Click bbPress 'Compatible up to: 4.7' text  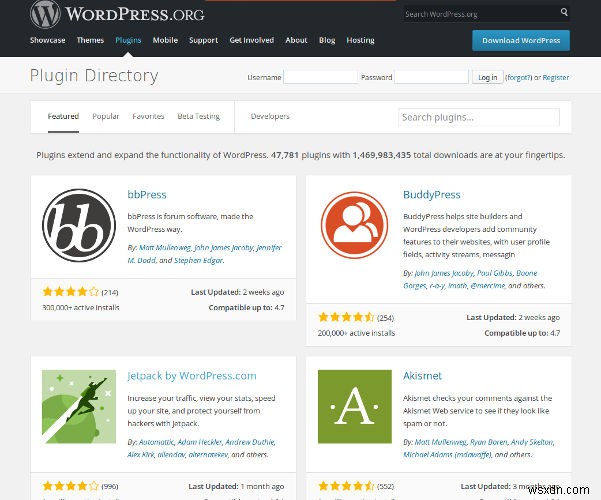pos(246,308)
